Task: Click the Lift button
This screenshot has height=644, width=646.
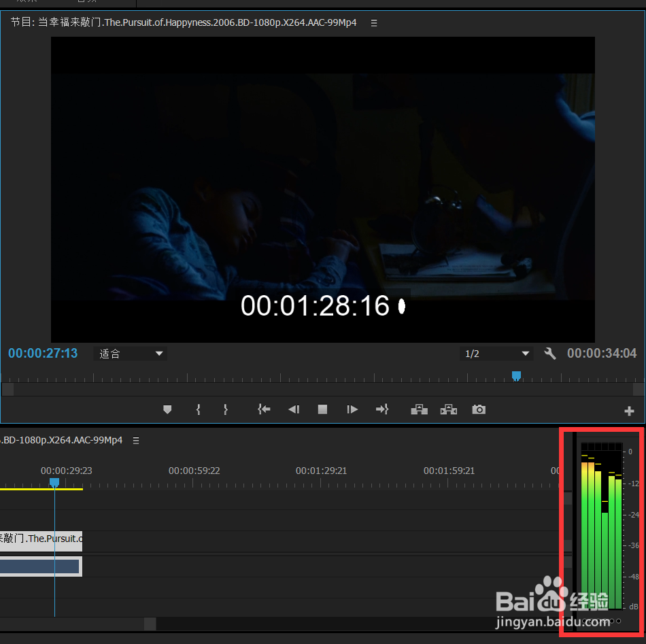Action: (419, 409)
